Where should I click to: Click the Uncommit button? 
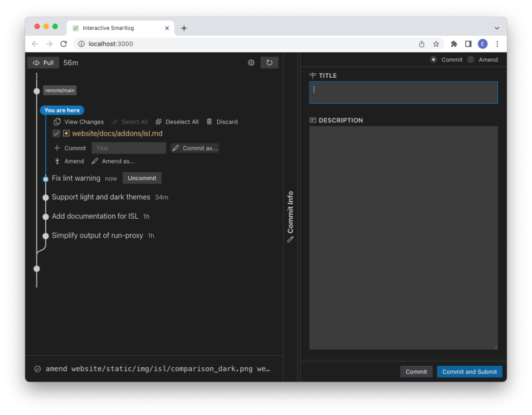click(x=142, y=178)
